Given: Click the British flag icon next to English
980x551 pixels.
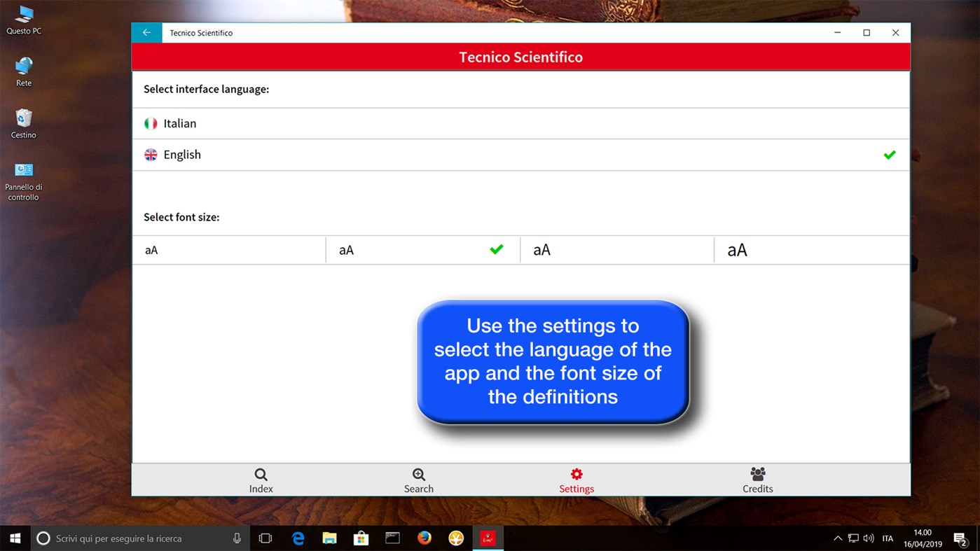Looking at the screenshot, I should coord(151,154).
